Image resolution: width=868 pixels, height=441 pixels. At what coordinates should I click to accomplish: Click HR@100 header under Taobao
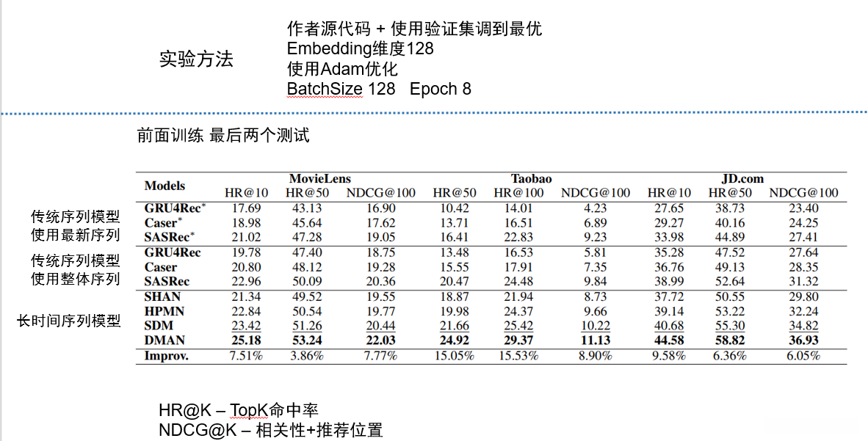point(518,192)
